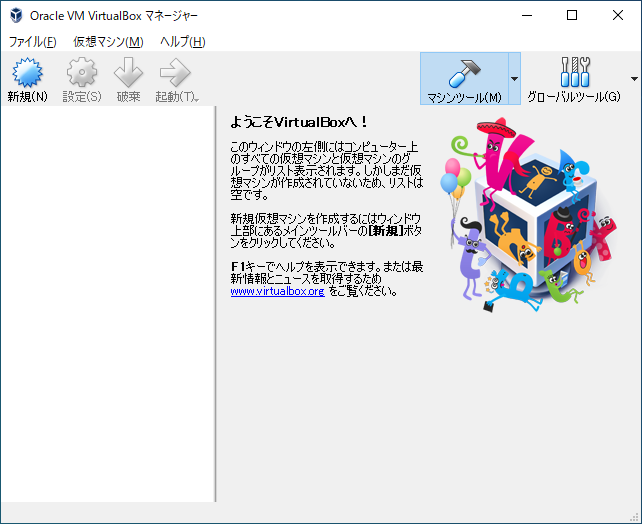Open the 仮想マシン (Machine) menu
This screenshot has width=642, height=524.
(108, 41)
